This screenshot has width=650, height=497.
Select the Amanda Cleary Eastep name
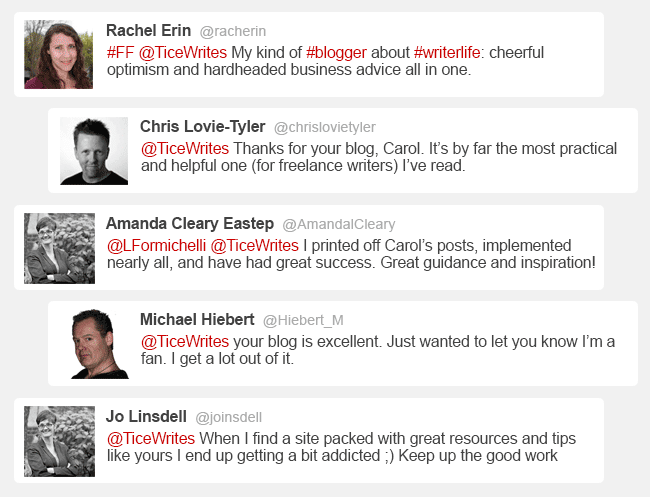[x=189, y=224]
